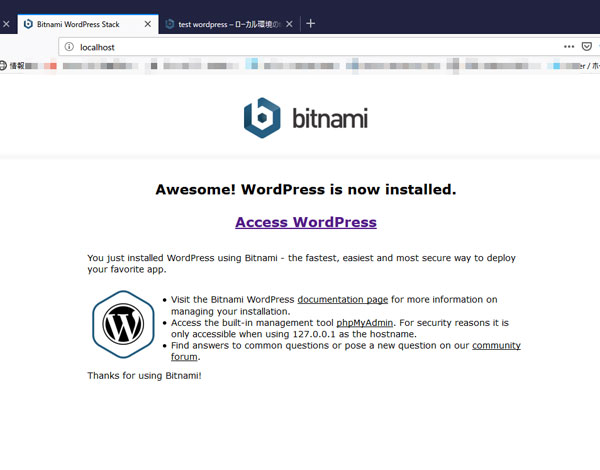Close the Bitnami WordPress Stack tab
The height and width of the screenshot is (470, 600).
(148, 24)
